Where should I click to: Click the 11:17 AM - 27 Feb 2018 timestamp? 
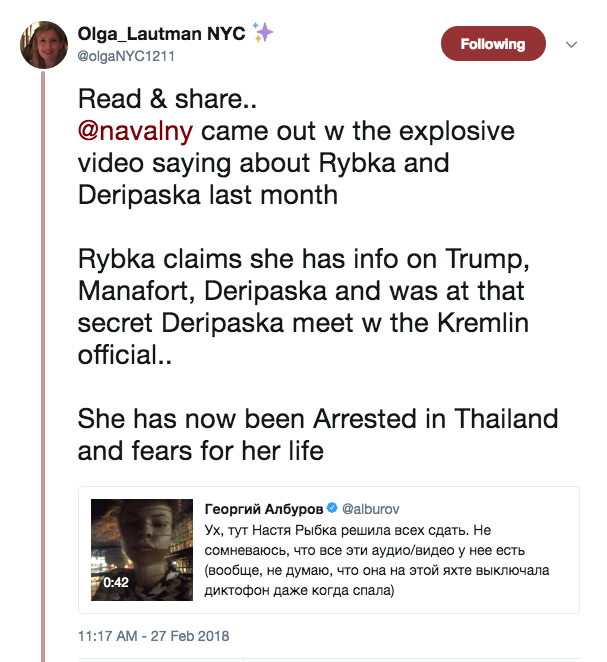coord(154,635)
